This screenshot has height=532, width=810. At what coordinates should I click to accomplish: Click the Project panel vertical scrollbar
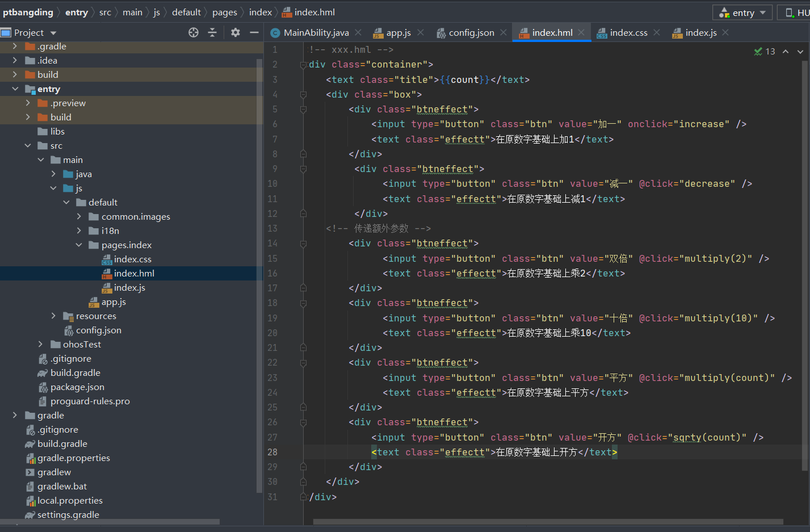(x=260, y=275)
